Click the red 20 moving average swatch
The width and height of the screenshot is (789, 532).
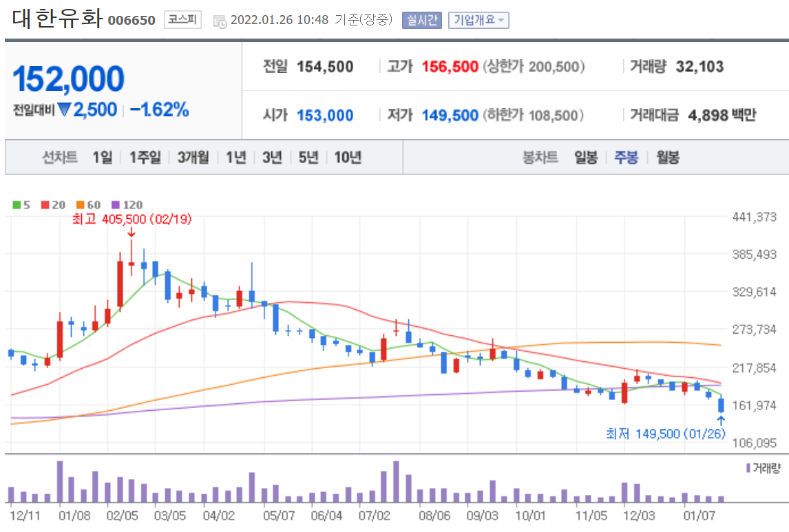(45, 204)
